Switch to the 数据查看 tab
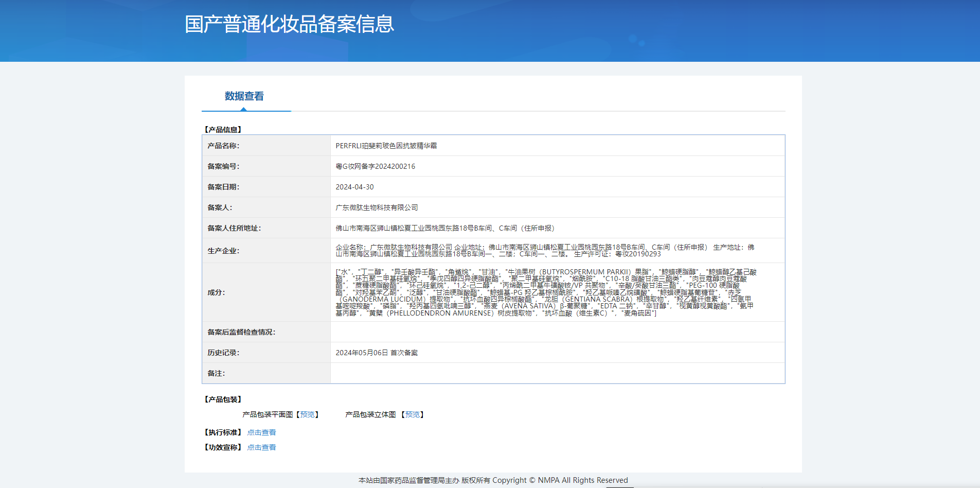Image resolution: width=980 pixels, height=488 pixels. point(244,96)
